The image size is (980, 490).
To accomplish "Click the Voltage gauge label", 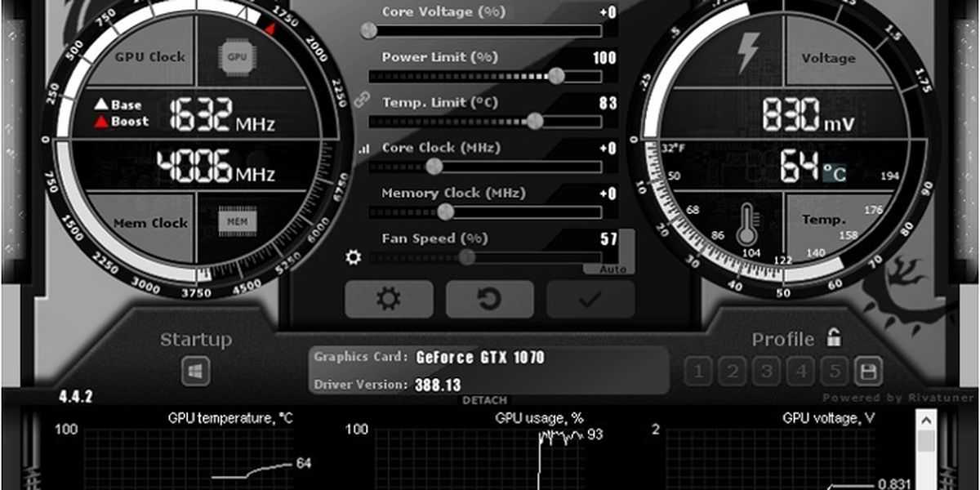I will (828, 58).
